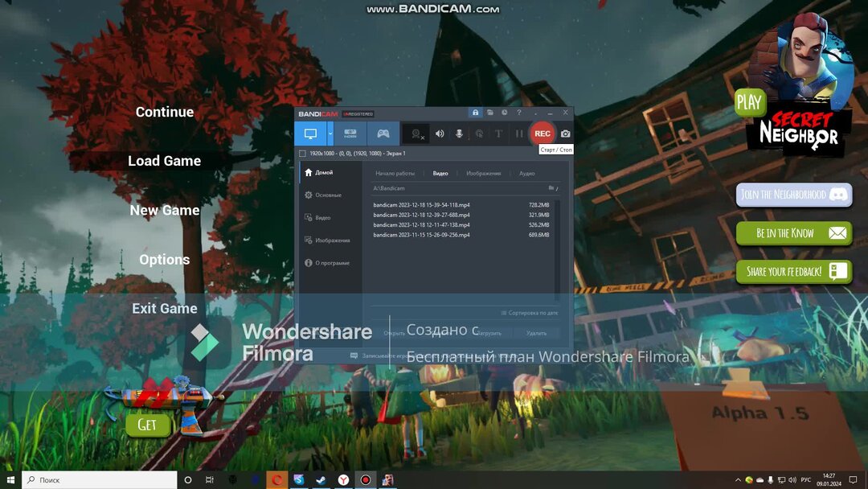Open Options in the game menu
This screenshot has width=868, height=489.
pos(165,259)
